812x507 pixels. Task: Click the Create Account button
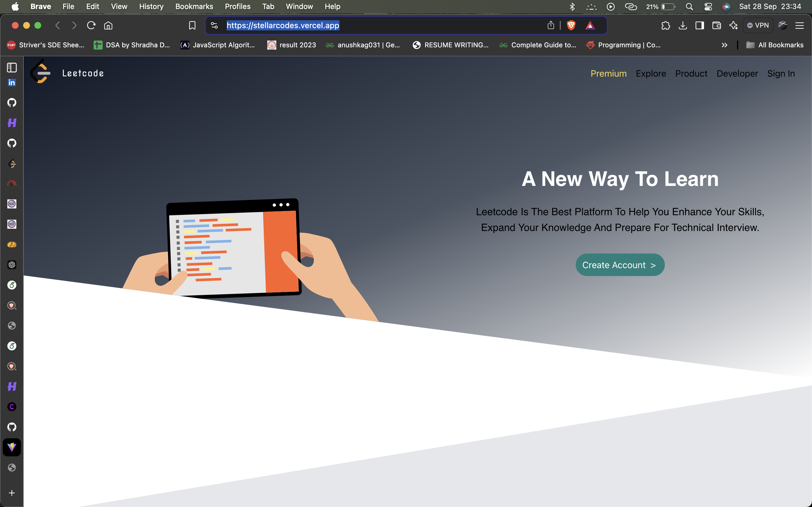pyautogui.click(x=620, y=264)
